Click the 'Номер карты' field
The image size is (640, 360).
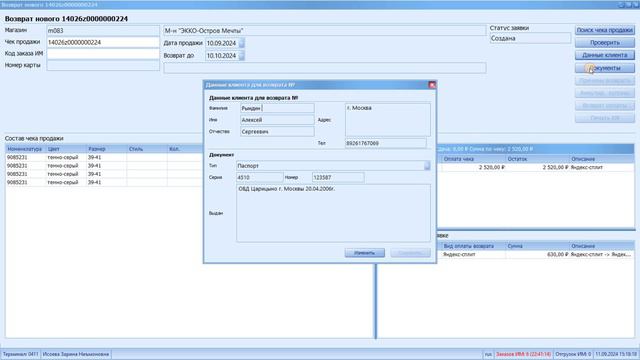[103, 65]
